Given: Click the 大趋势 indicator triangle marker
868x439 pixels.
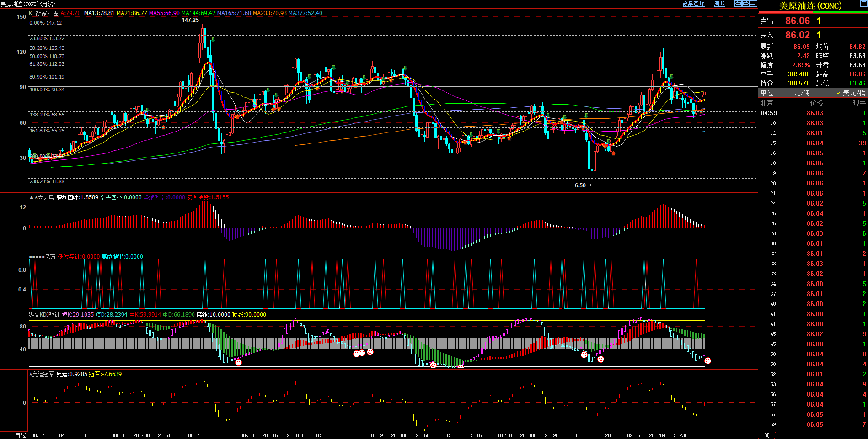Looking at the screenshot, I should pos(31,197).
